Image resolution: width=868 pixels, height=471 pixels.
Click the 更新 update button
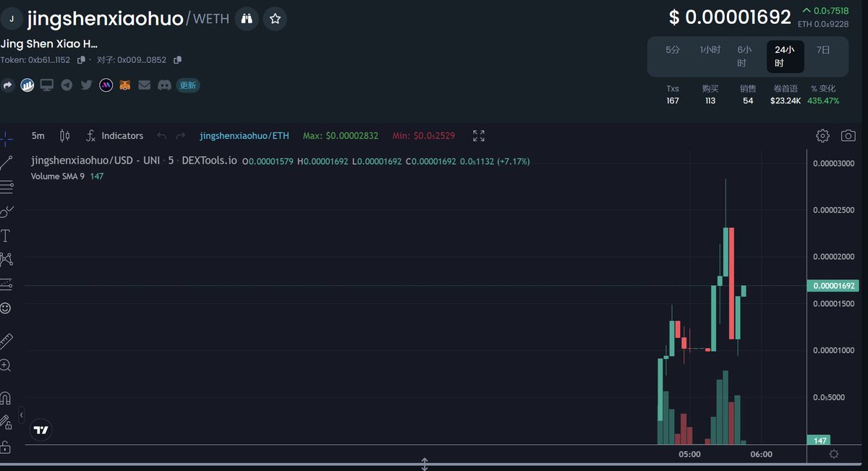tap(188, 85)
